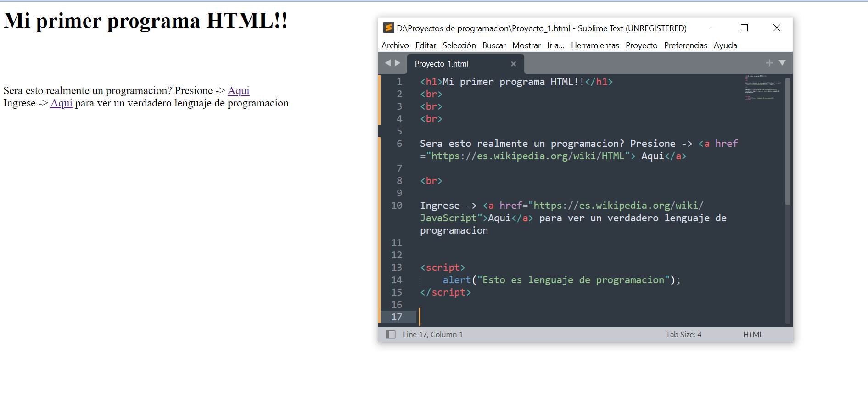Click line number 6 in the gutter
This screenshot has width=868, height=396.
coord(399,144)
